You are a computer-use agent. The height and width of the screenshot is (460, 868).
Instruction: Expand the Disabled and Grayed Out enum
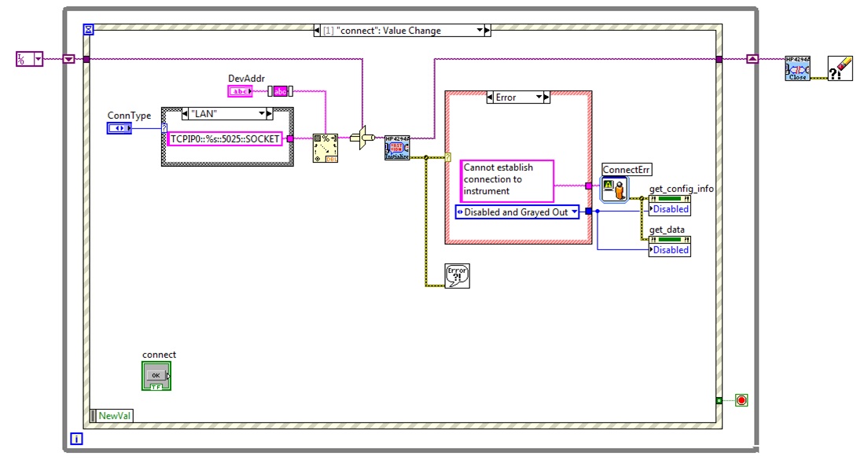pyautogui.click(x=575, y=212)
